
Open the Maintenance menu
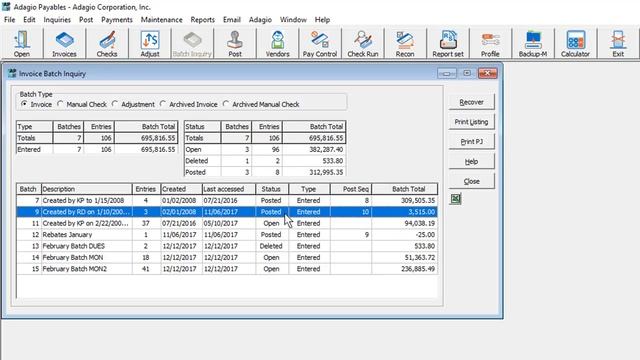click(x=162, y=20)
